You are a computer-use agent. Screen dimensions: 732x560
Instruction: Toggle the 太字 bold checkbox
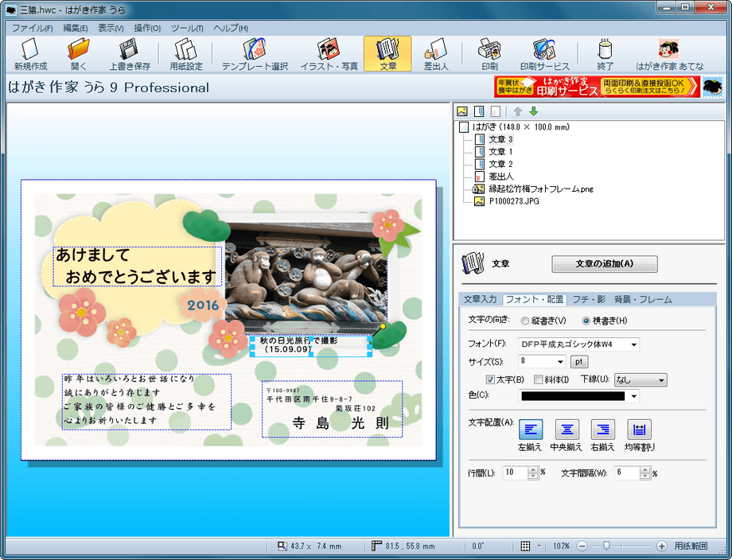point(490,379)
